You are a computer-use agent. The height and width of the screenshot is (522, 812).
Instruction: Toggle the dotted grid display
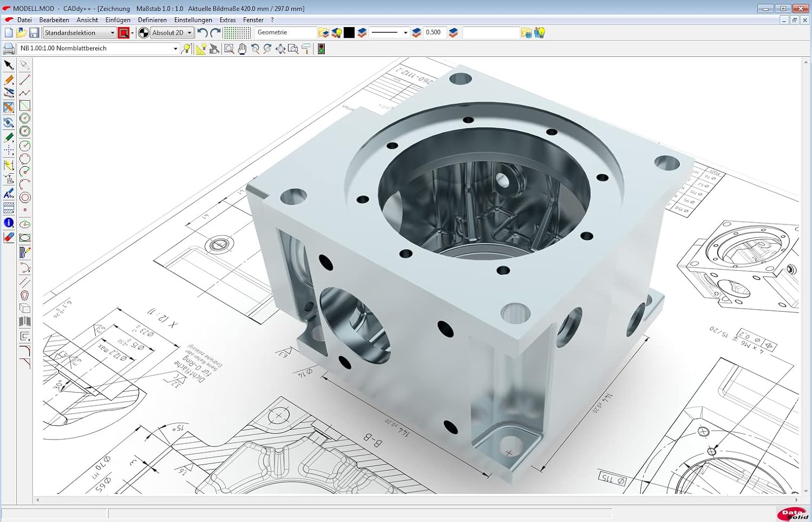237,33
